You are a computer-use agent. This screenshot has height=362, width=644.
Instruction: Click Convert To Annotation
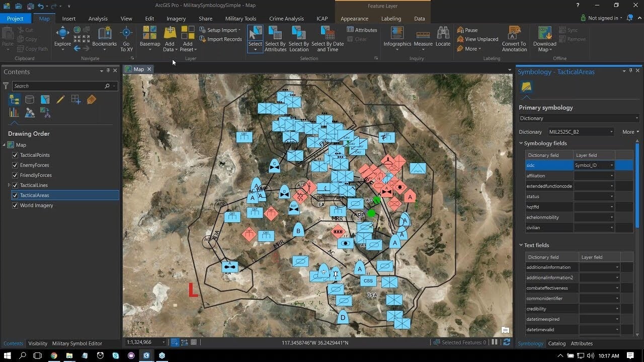coord(514,39)
